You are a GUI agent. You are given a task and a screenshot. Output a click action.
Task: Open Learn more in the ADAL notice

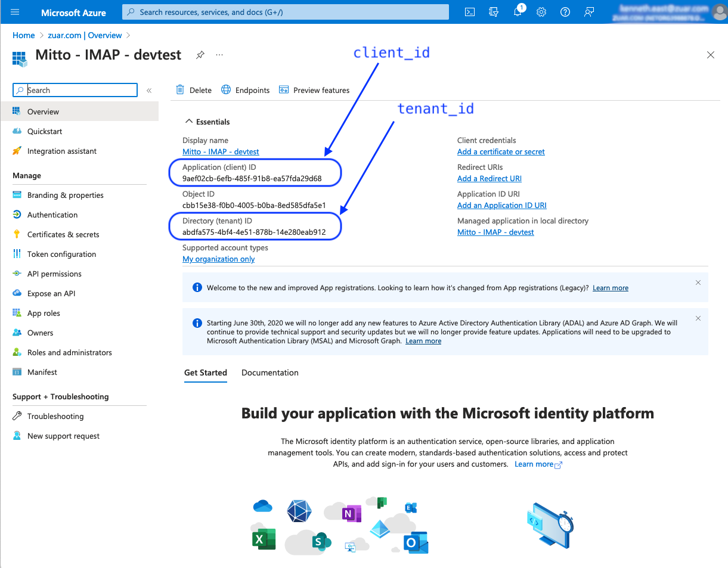[x=423, y=341]
